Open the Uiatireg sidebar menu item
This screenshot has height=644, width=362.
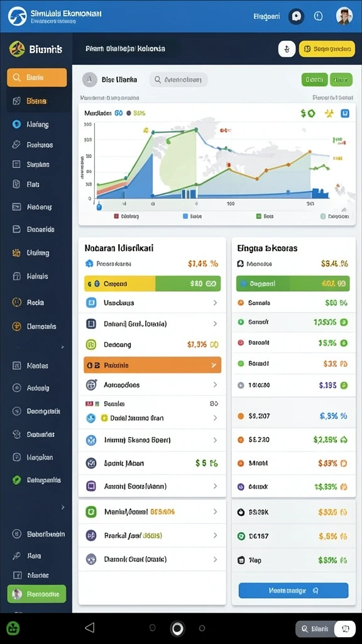pos(37,253)
